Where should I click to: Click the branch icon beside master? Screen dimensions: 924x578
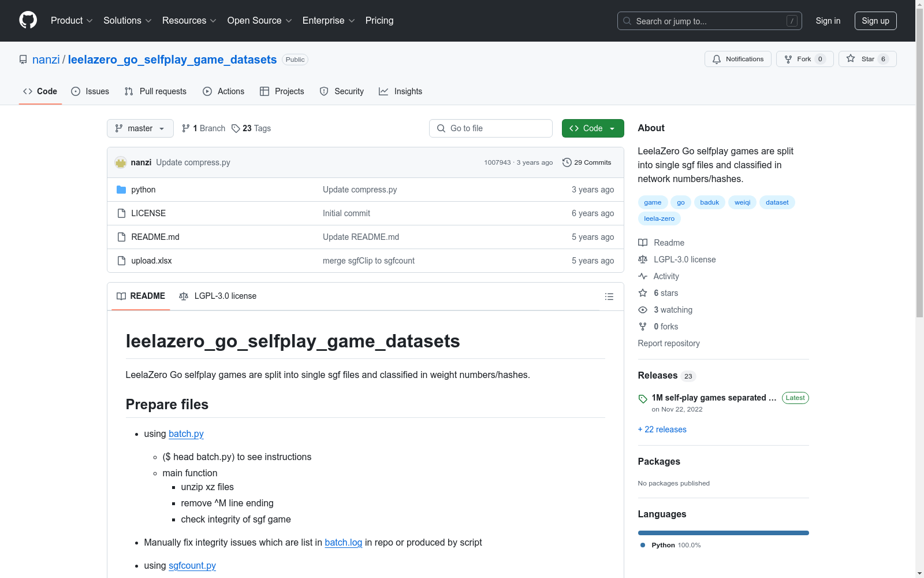point(119,128)
